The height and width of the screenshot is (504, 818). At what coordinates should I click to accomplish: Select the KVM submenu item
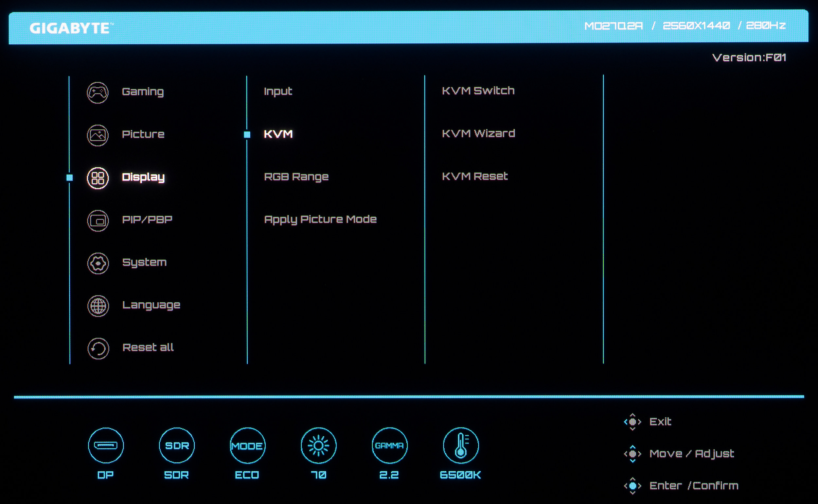click(278, 134)
